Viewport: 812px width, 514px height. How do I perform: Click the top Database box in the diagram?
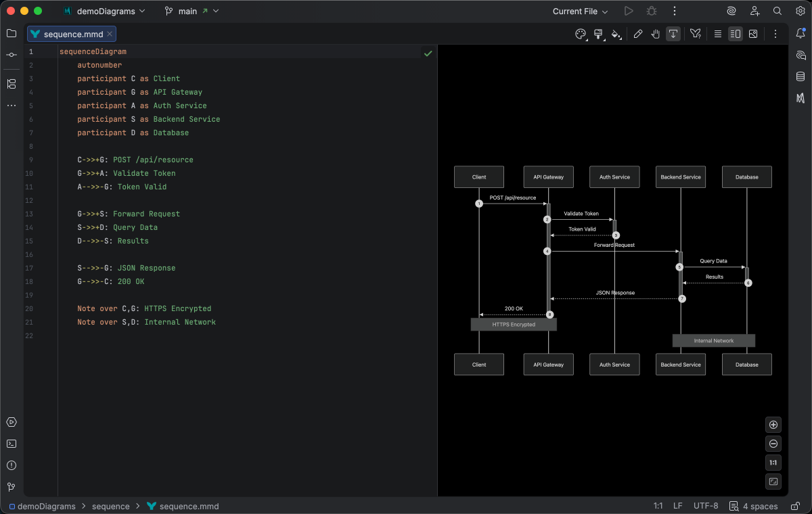pyautogui.click(x=747, y=177)
